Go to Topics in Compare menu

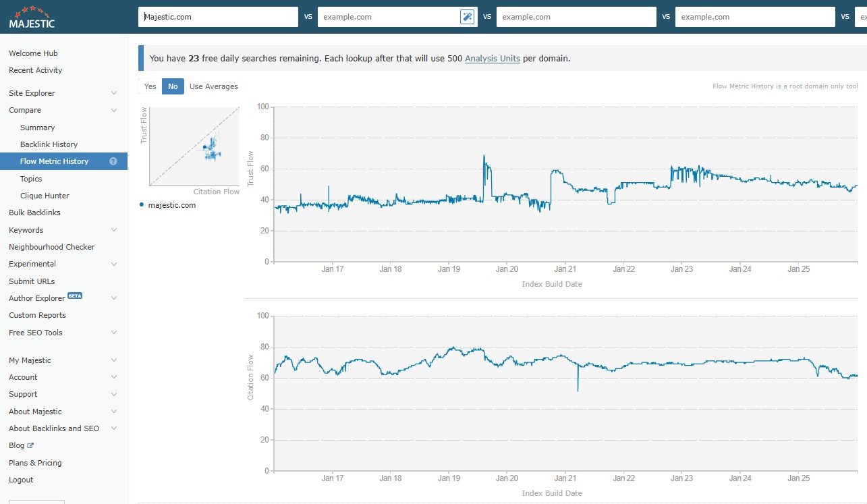click(31, 179)
